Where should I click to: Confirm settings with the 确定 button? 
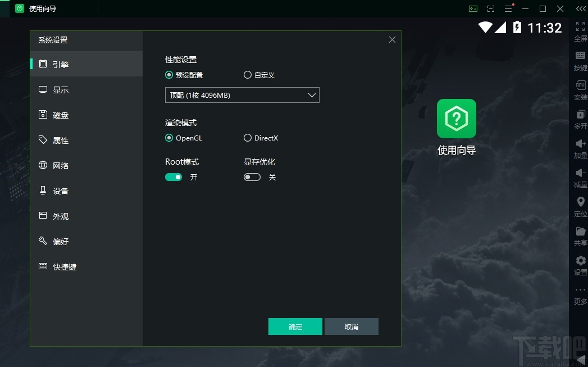295,327
